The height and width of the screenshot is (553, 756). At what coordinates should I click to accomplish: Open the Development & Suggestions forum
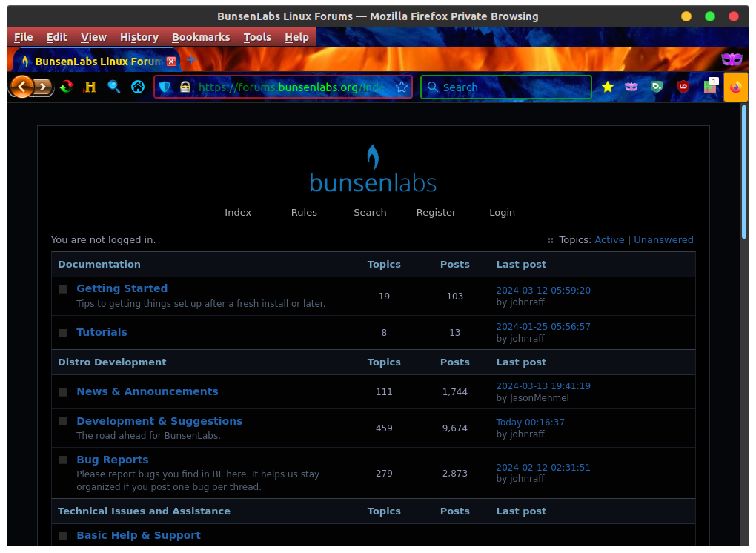[159, 421]
